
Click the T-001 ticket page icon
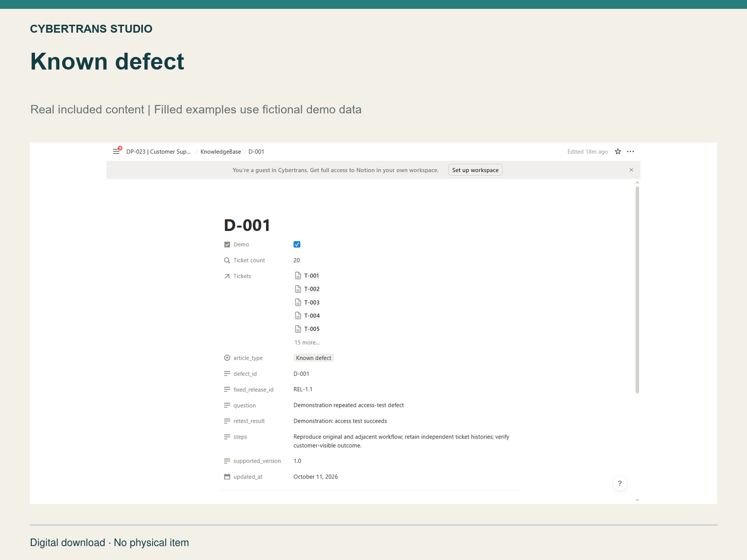298,276
